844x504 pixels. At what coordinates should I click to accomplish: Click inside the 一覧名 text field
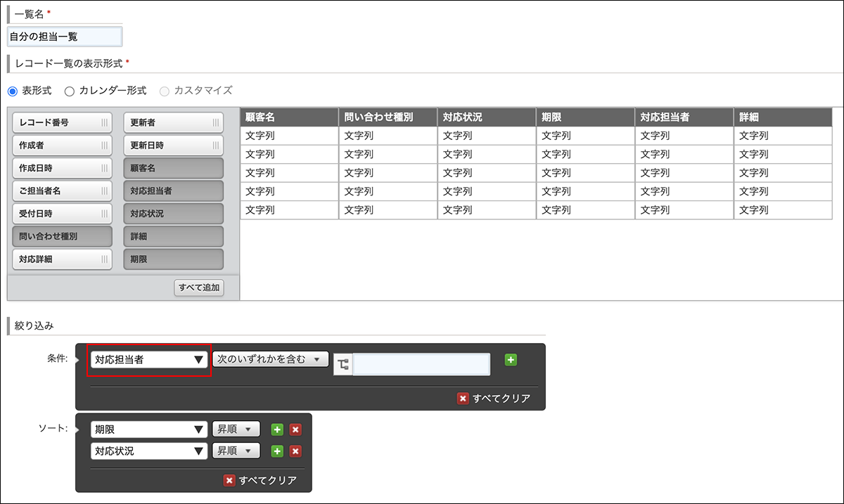coord(63,35)
